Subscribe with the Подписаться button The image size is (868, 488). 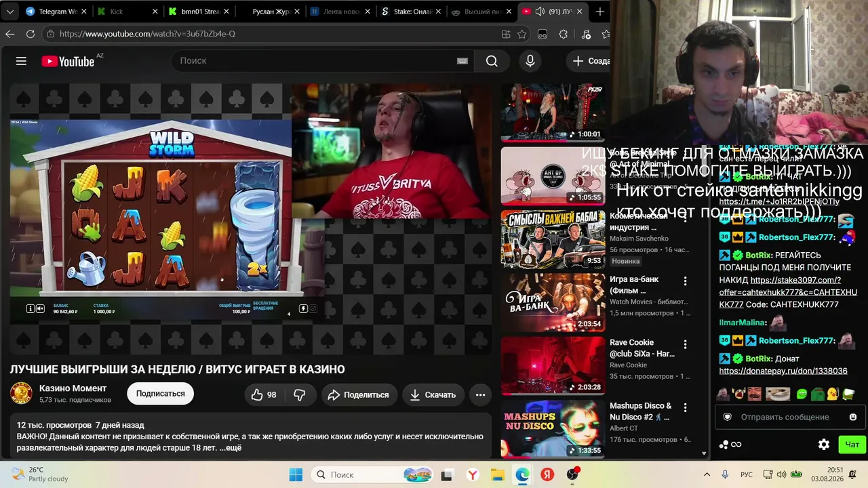(x=160, y=394)
